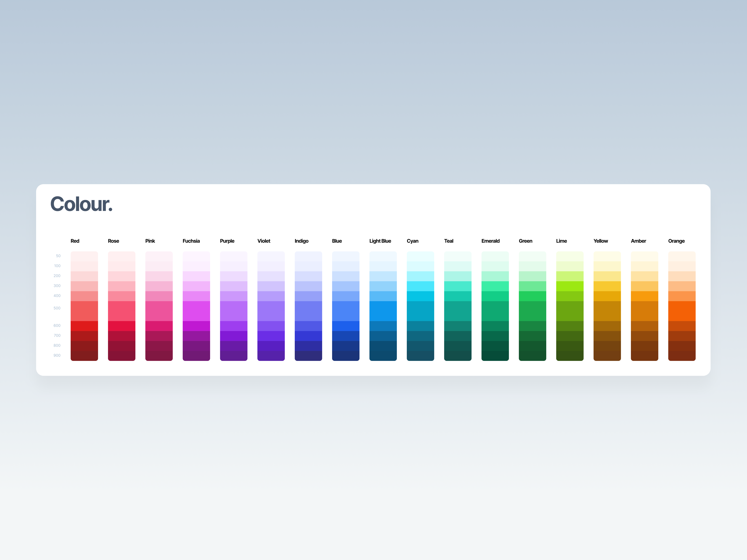Image resolution: width=747 pixels, height=560 pixels.
Task: Click the Purple column label
Action: pyautogui.click(x=227, y=241)
